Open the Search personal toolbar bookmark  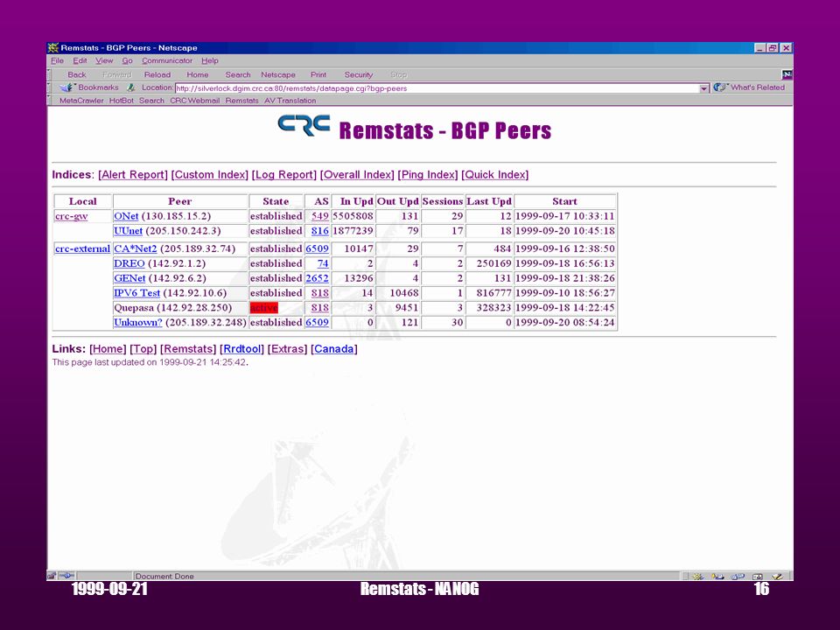point(151,100)
